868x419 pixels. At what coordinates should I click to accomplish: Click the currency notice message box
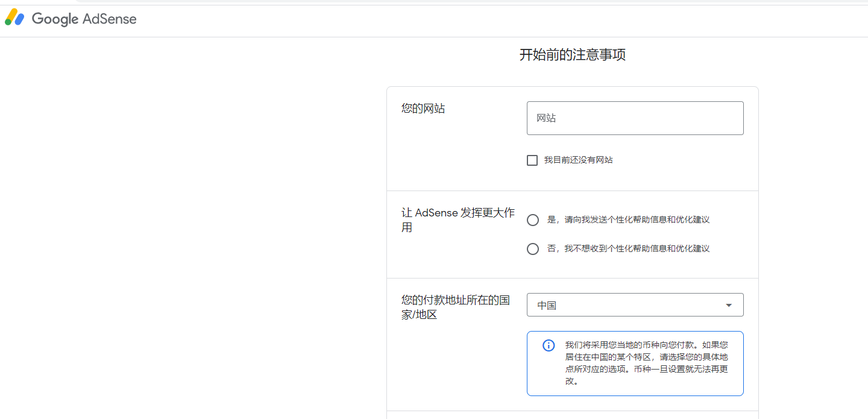click(x=645, y=363)
